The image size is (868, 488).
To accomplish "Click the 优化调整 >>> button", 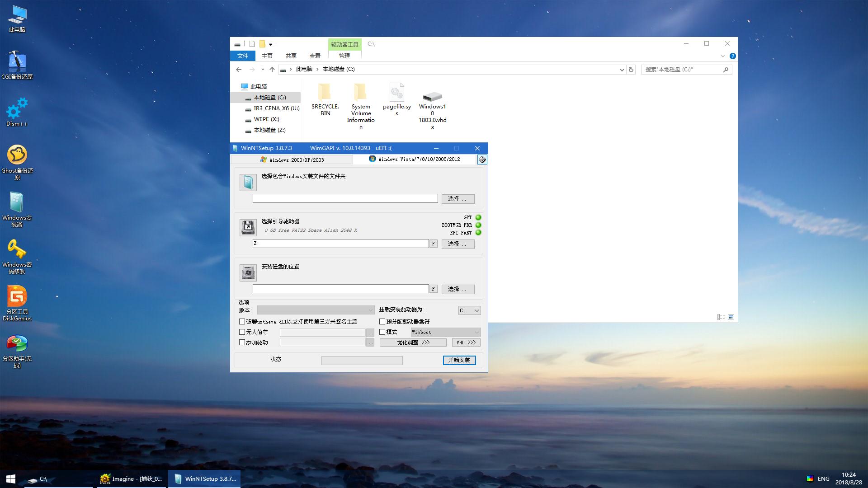I will point(413,343).
